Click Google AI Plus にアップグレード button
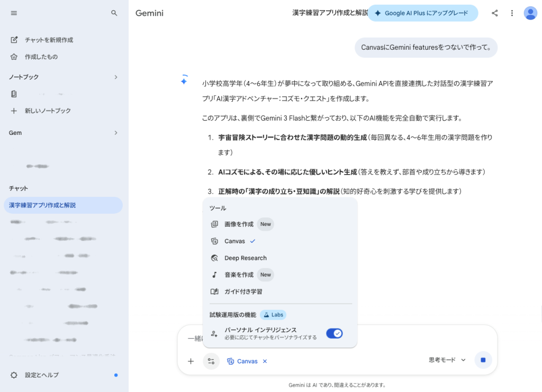Image resolution: width=542 pixels, height=392 pixels. [x=423, y=13]
